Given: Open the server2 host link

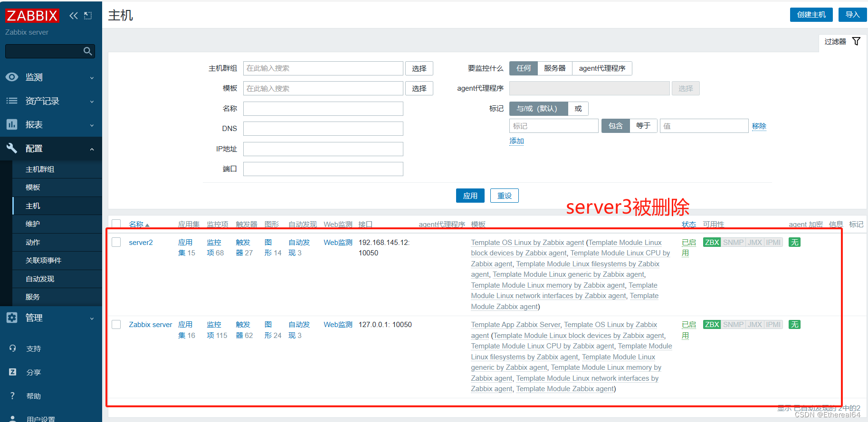Looking at the screenshot, I should (141, 243).
